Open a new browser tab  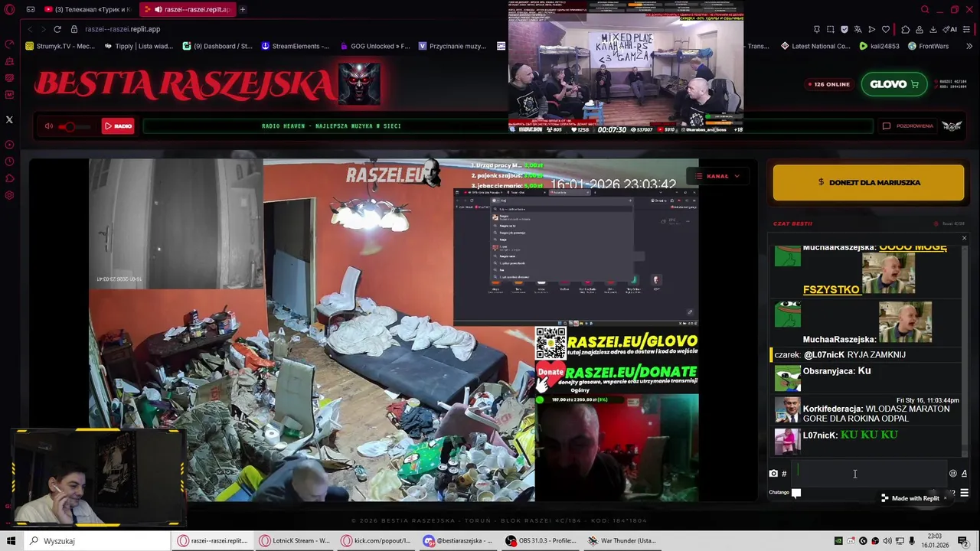pyautogui.click(x=243, y=9)
